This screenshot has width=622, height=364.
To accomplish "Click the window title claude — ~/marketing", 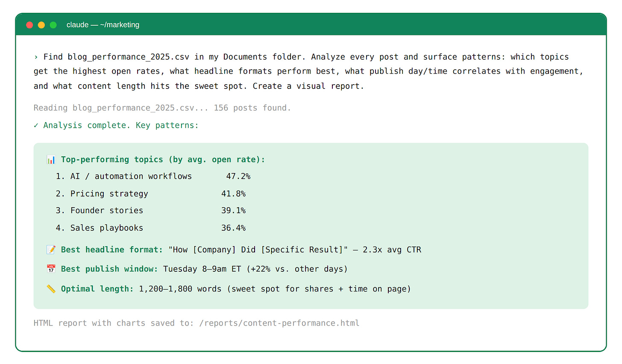I will (x=103, y=25).
